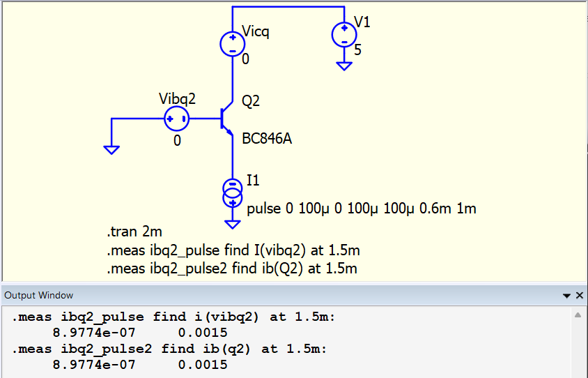Image resolution: width=588 pixels, height=378 pixels.
Task: Select the Vibq2 voltage source symbol
Action: pyautogui.click(x=176, y=119)
